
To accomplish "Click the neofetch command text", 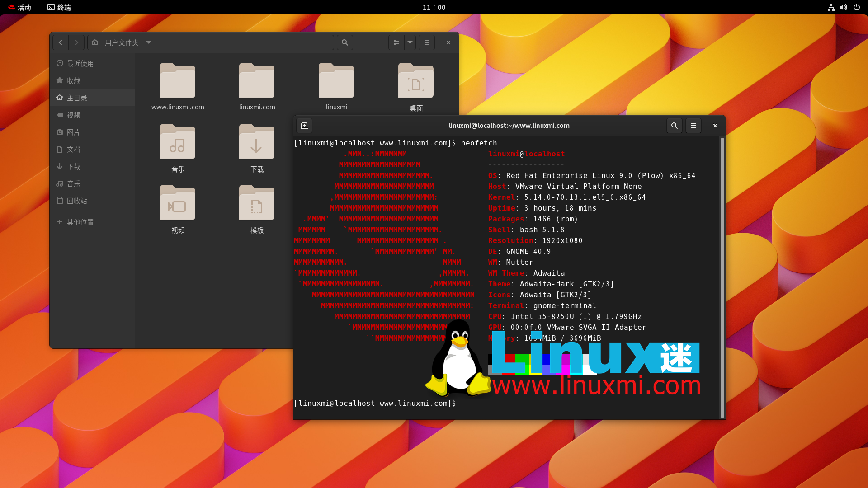I will click(x=479, y=143).
